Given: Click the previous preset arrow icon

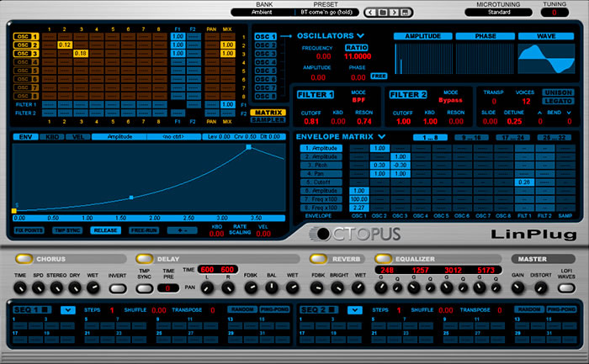Looking at the screenshot, I should (x=369, y=13).
